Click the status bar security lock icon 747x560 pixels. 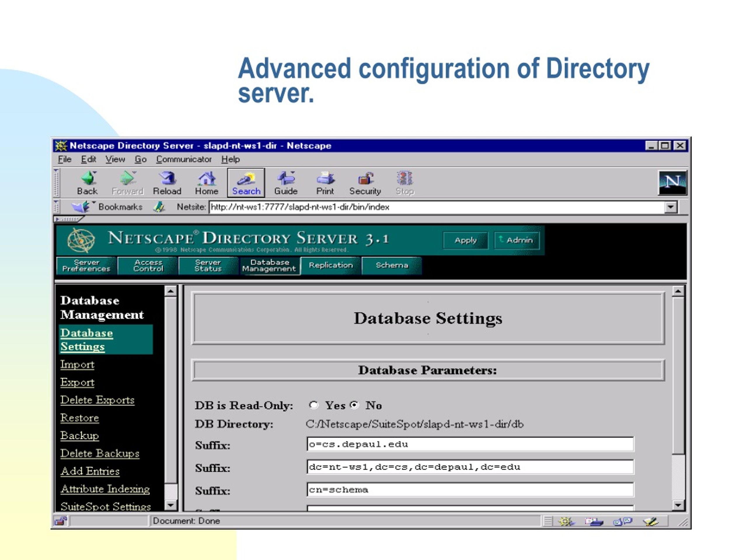(61, 521)
